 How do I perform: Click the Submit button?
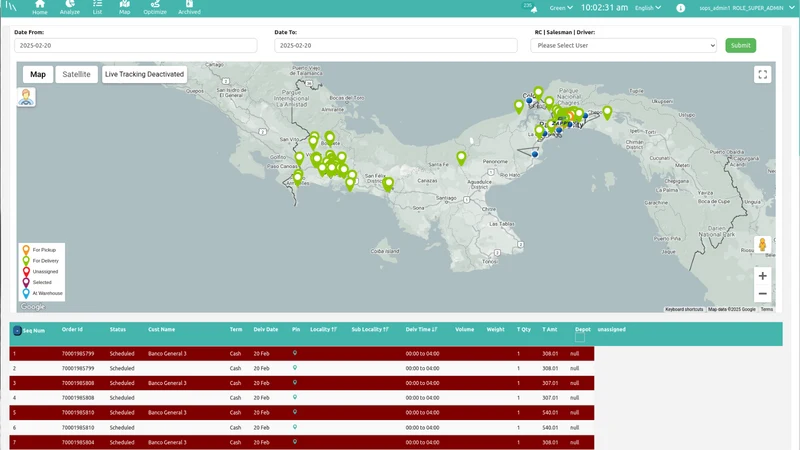click(x=740, y=45)
